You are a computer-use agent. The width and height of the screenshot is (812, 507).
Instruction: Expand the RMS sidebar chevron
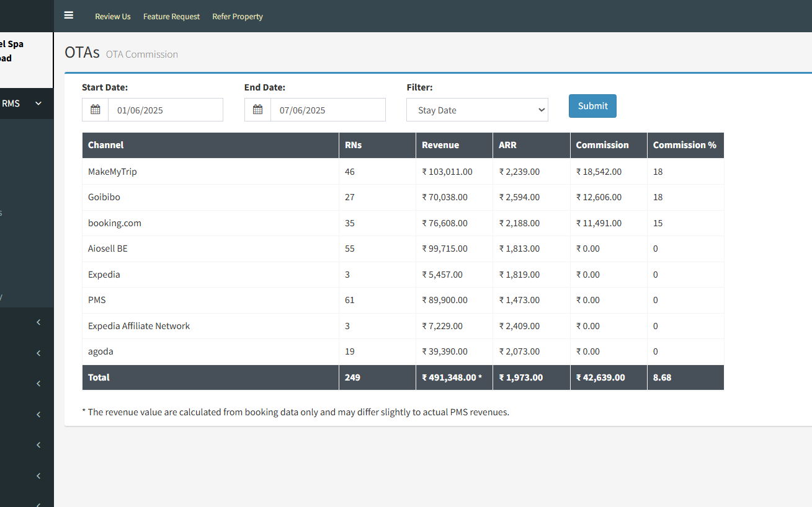click(x=38, y=104)
